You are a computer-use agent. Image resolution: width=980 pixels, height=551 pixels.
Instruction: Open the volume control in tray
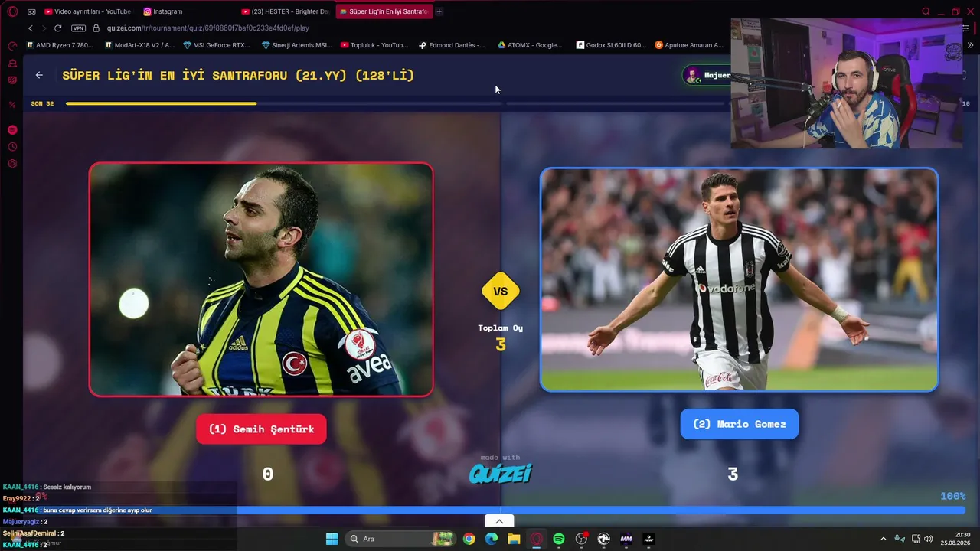[x=928, y=539]
